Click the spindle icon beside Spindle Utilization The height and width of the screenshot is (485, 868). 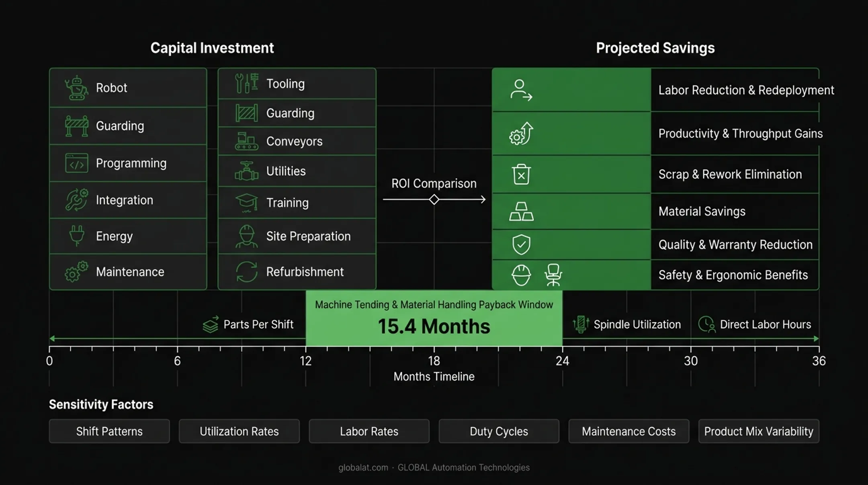[x=581, y=324]
